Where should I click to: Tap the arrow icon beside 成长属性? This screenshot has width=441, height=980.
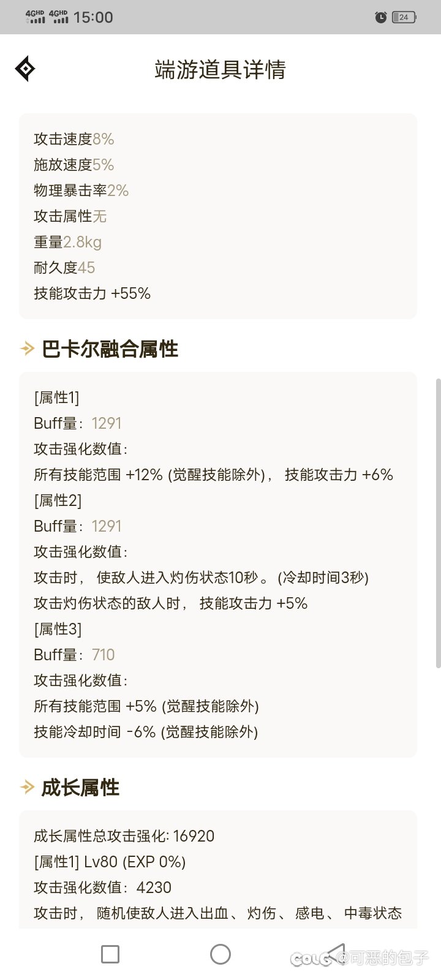coord(27,787)
